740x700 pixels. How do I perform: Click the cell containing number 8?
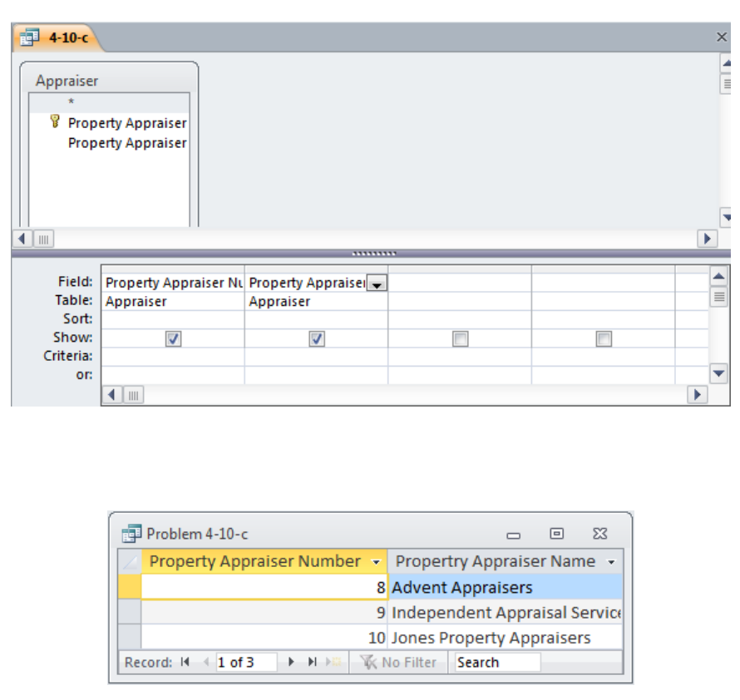[264, 587]
